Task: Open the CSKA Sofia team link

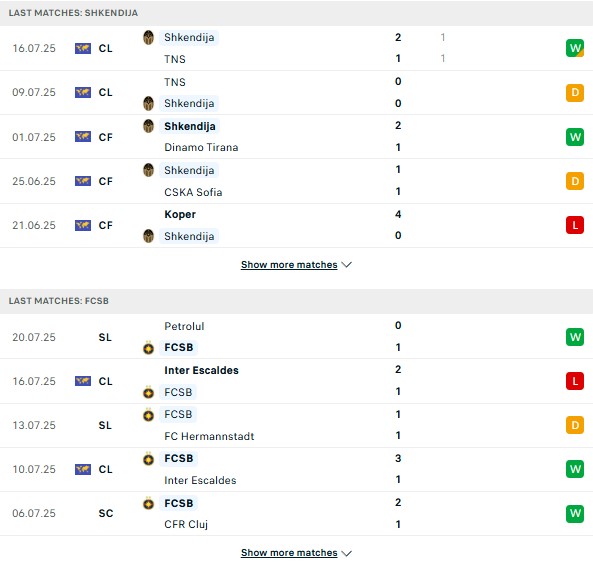Action: pos(193,192)
